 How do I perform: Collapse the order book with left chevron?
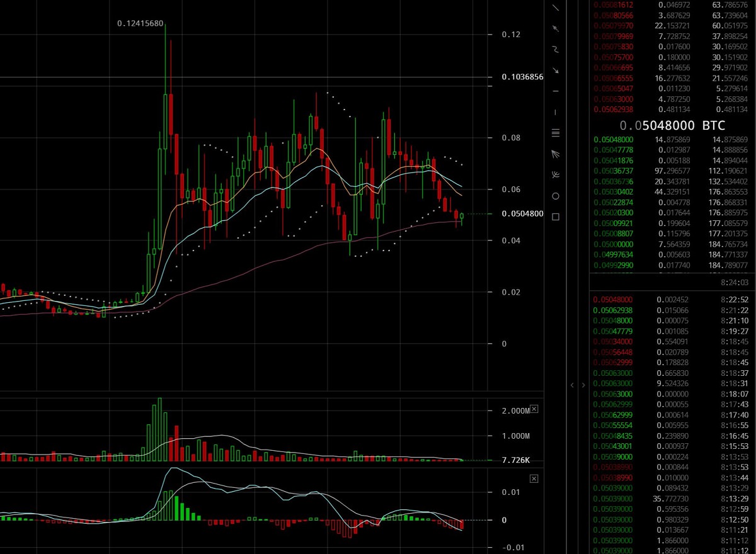[573, 385]
